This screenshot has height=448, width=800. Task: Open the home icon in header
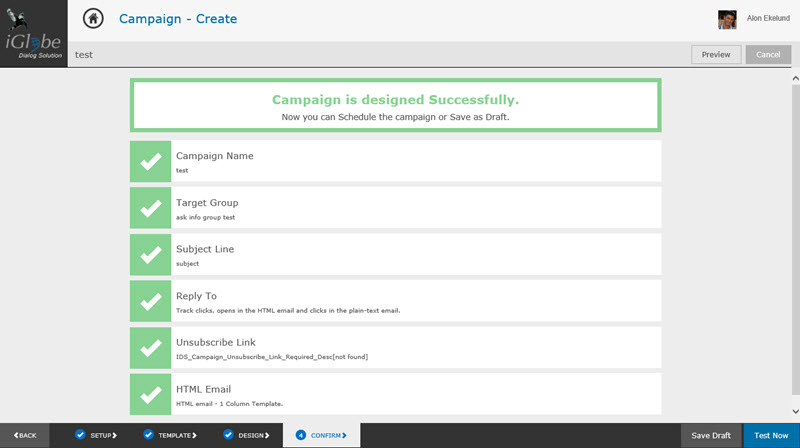coord(93,19)
